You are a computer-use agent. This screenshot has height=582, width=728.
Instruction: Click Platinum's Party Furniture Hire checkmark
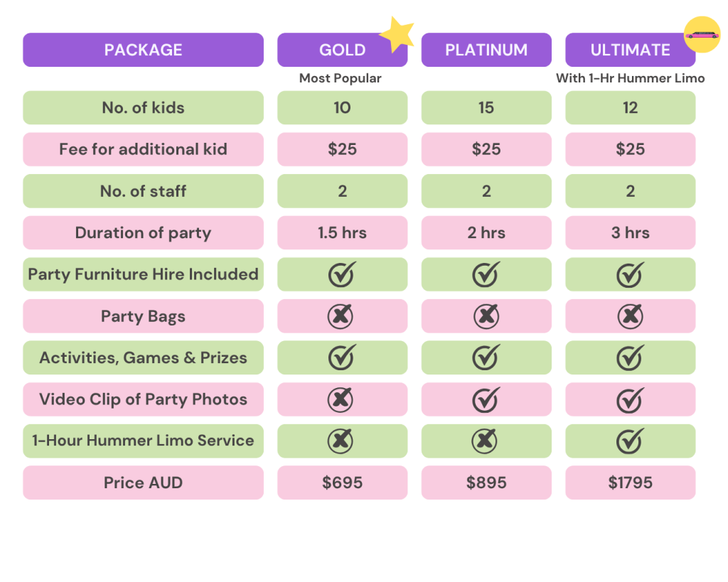point(486,274)
